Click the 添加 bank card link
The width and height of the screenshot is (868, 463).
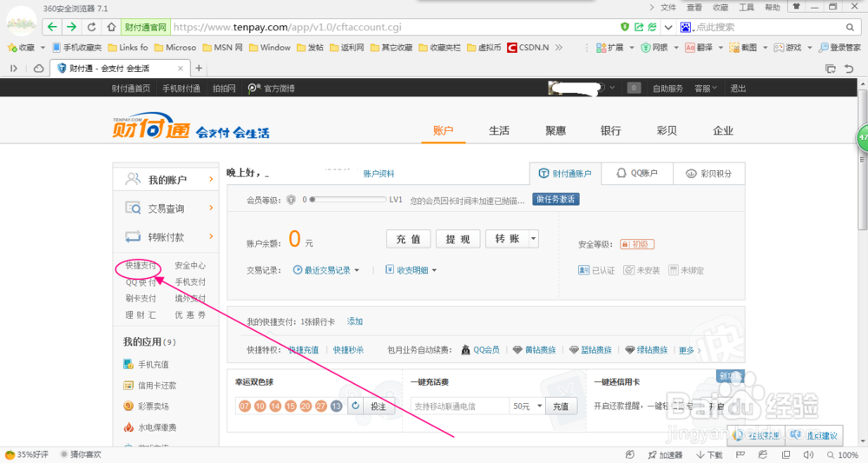tap(355, 321)
